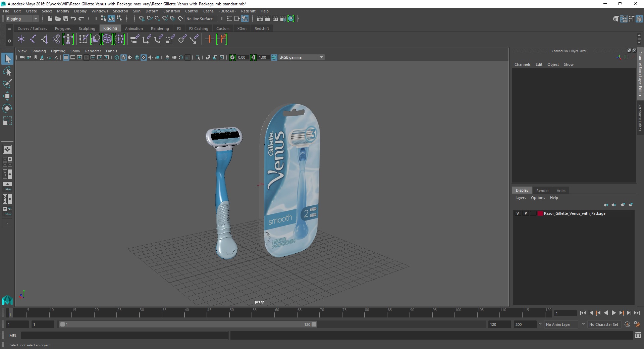Activate the Move tool

[7, 96]
